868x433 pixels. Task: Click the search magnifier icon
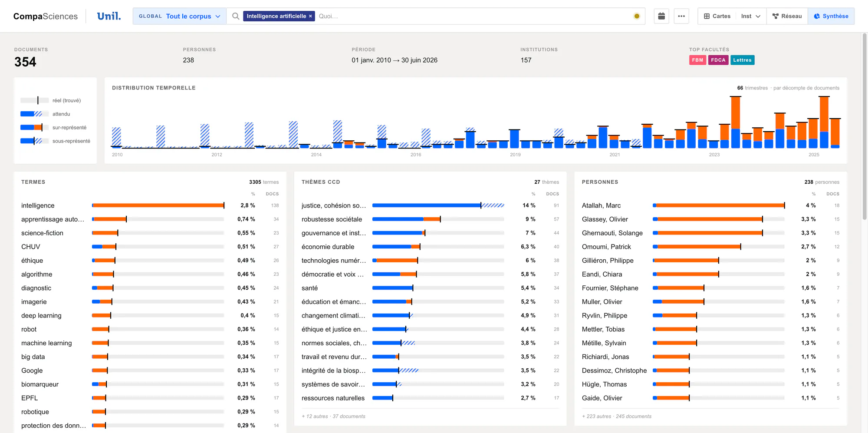pyautogui.click(x=236, y=16)
